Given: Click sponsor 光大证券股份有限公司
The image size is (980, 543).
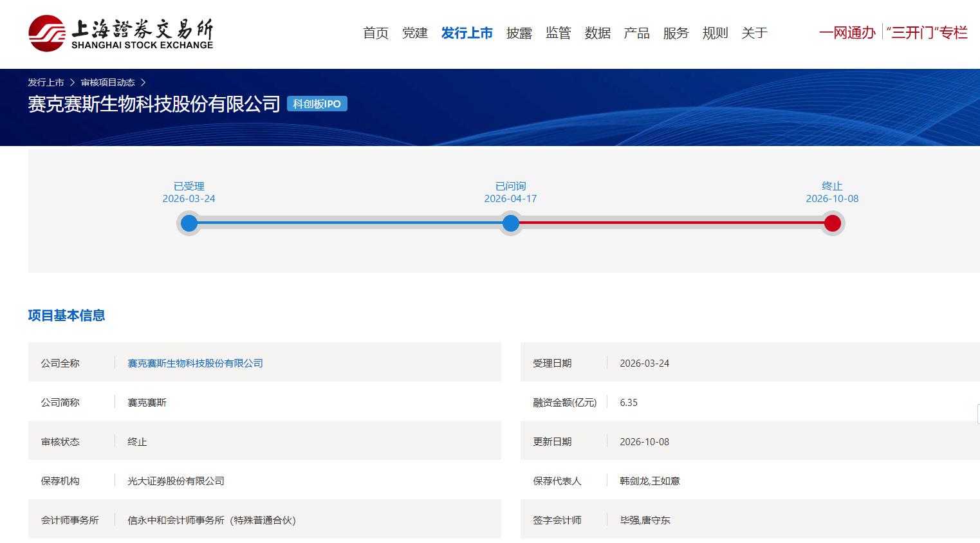Looking at the screenshot, I should click(176, 481).
